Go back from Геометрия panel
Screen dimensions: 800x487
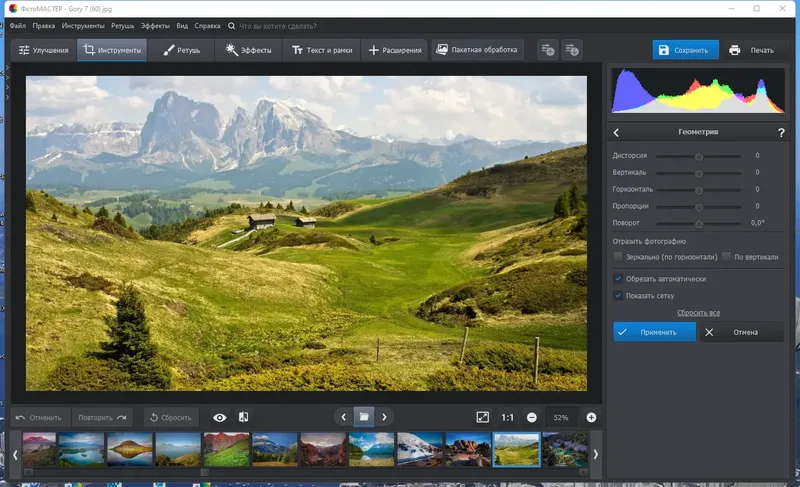tap(616, 133)
